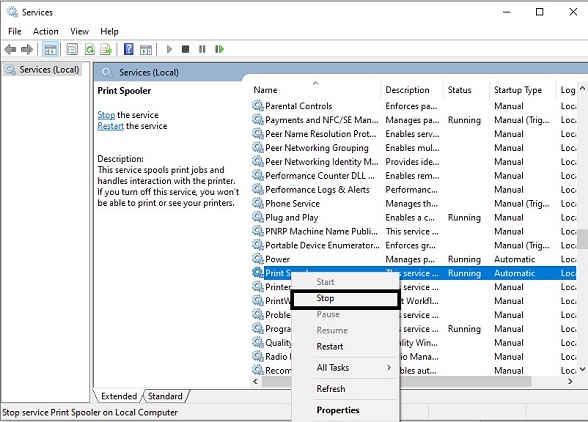Image resolution: width=588 pixels, height=422 pixels.
Task: Click the Export List toolbar icon
Action: 106,49
